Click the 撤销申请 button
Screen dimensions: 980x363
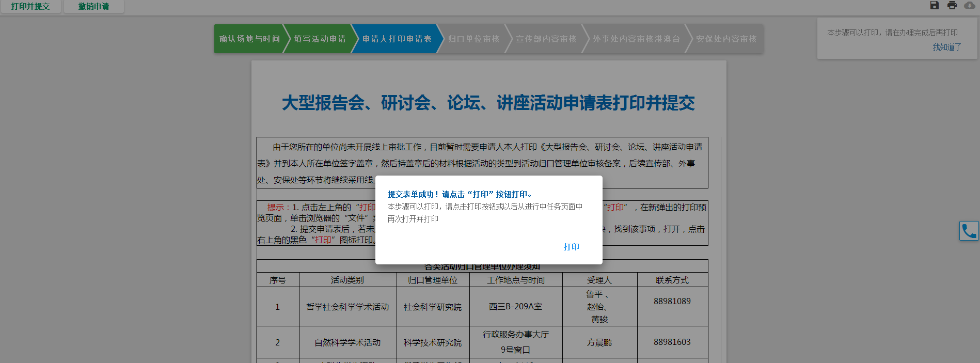93,7
